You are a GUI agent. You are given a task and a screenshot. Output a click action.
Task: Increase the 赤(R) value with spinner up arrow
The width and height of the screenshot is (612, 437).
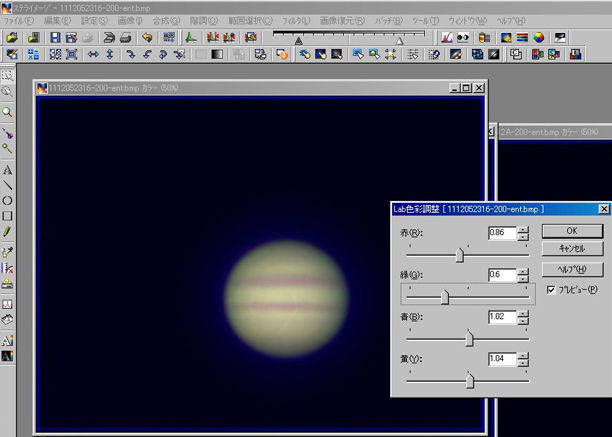coord(523,229)
